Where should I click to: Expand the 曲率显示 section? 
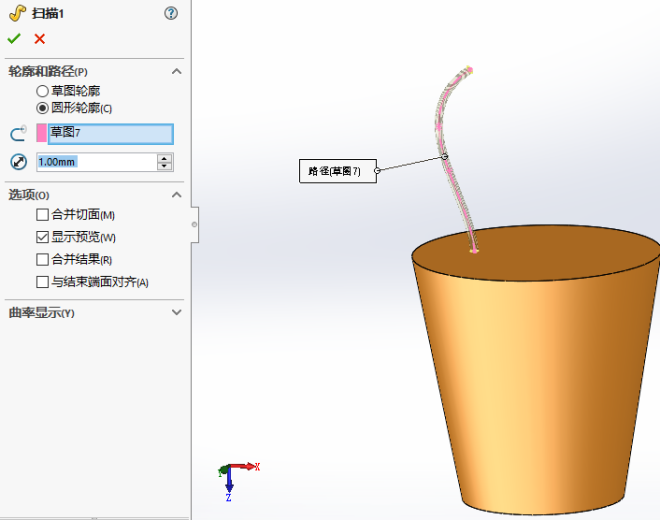(177, 313)
